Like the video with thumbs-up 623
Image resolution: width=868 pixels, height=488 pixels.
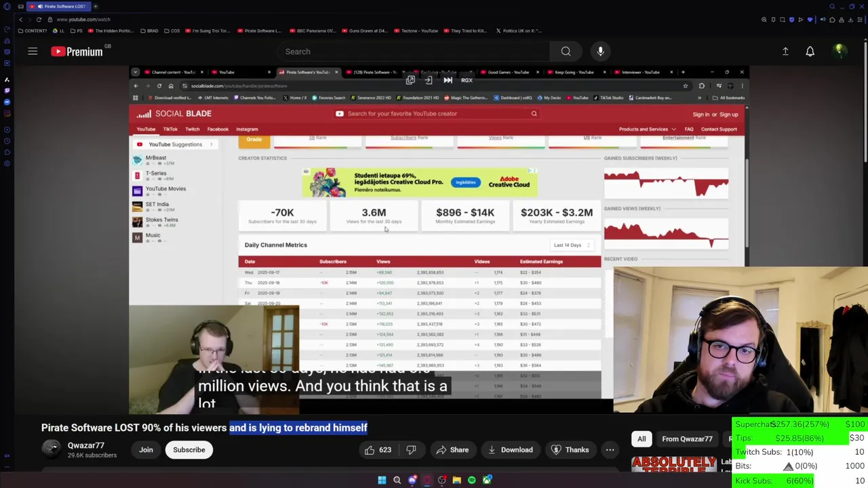(378, 450)
